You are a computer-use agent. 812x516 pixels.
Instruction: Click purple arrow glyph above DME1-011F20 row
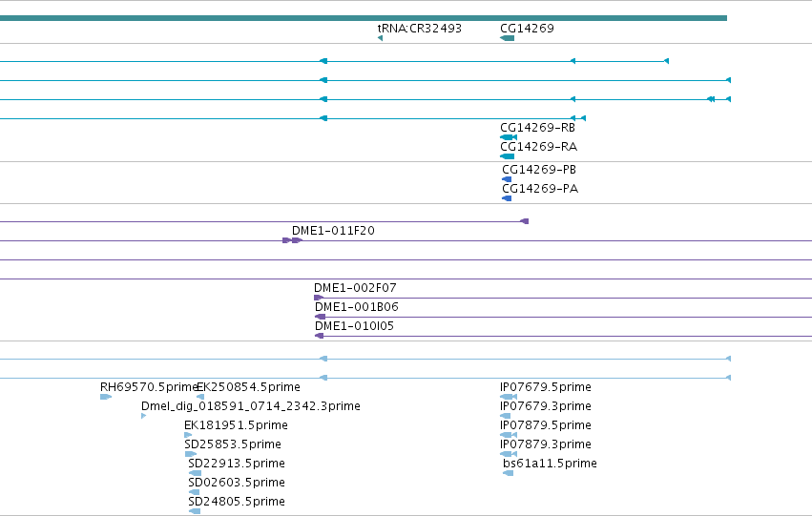point(524,221)
